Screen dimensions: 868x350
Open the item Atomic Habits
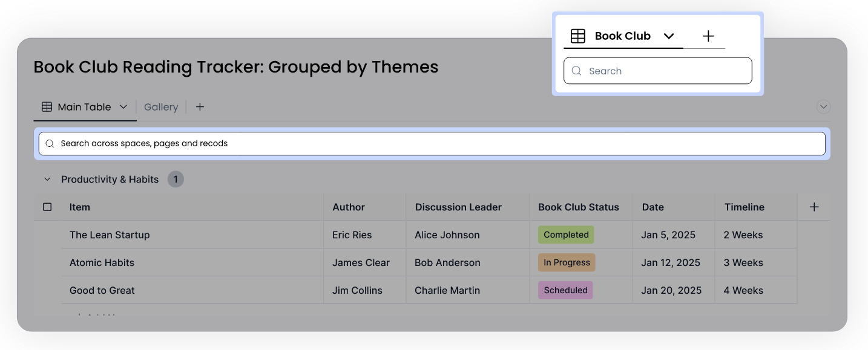pyautogui.click(x=102, y=262)
